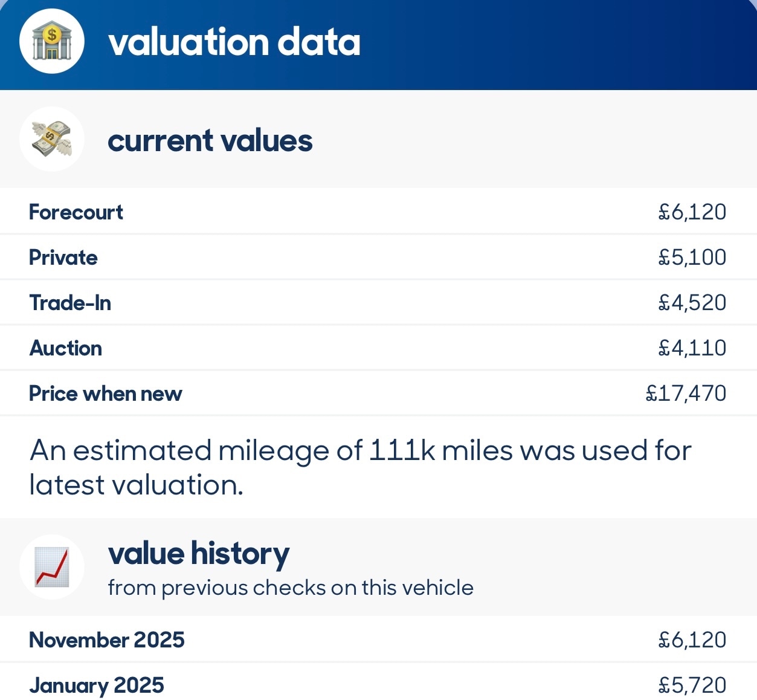Select the Private valuation row label
The width and height of the screenshot is (757, 700).
(x=63, y=258)
